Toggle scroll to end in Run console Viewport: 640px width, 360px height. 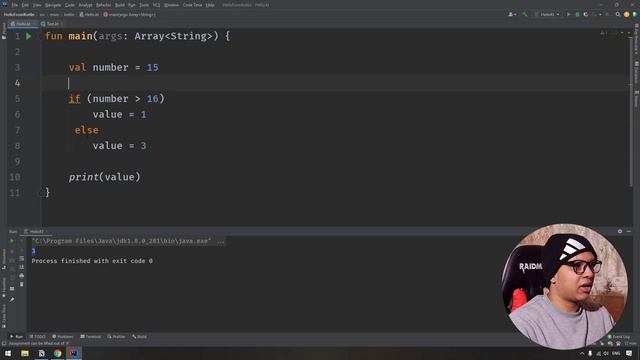(22, 267)
